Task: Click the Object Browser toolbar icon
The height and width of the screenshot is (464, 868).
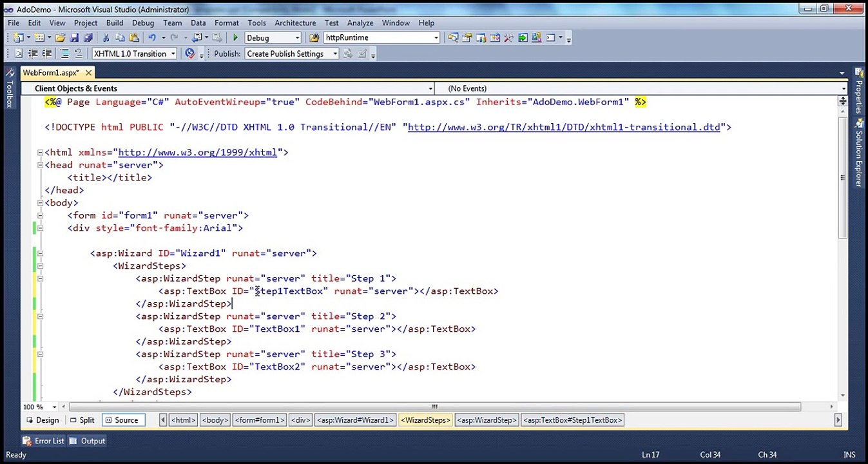Action: (495, 38)
